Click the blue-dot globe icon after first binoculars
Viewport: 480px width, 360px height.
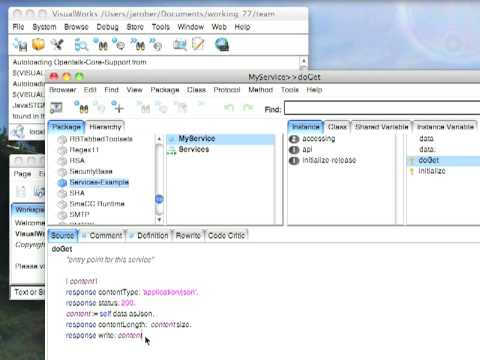click(118, 44)
